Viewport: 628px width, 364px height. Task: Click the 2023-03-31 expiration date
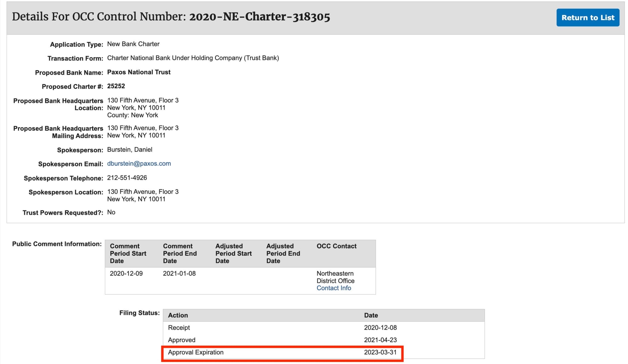pyautogui.click(x=380, y=352)
